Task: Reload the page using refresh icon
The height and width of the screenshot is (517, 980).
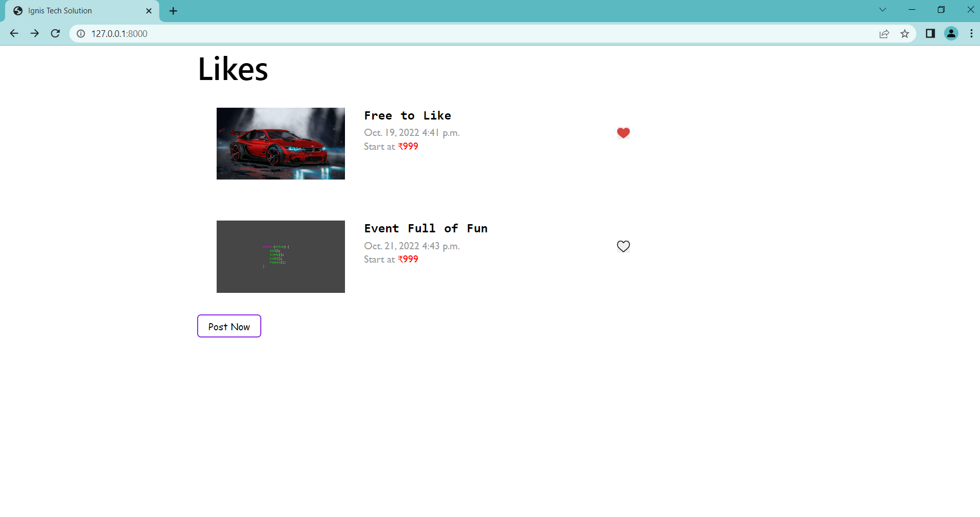Action: coord(55,33)
